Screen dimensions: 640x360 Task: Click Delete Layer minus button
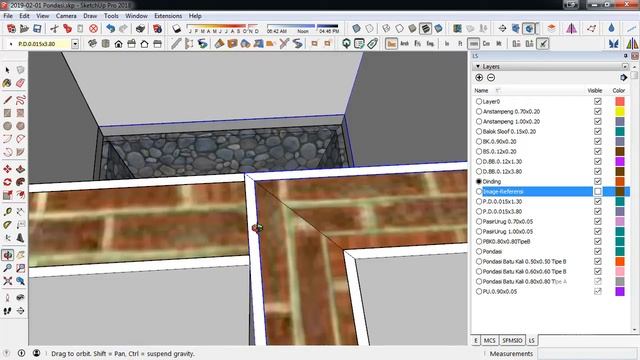(x=491, y=78)
